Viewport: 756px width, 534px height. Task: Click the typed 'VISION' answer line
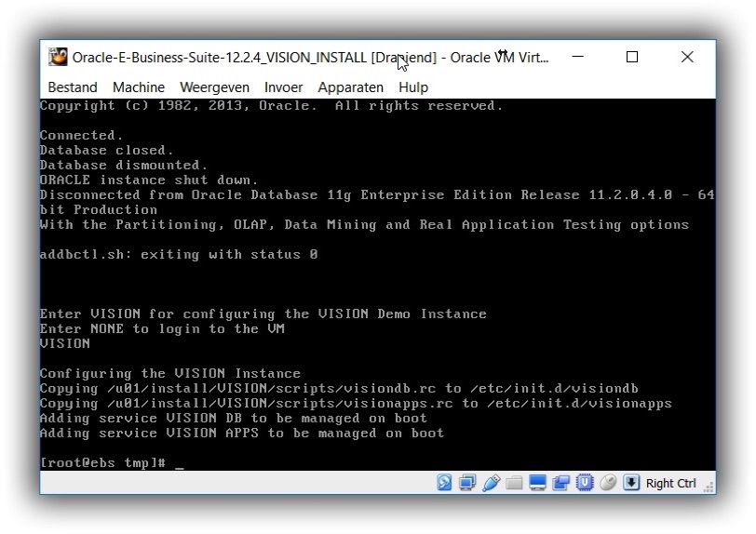coord(65,343)
